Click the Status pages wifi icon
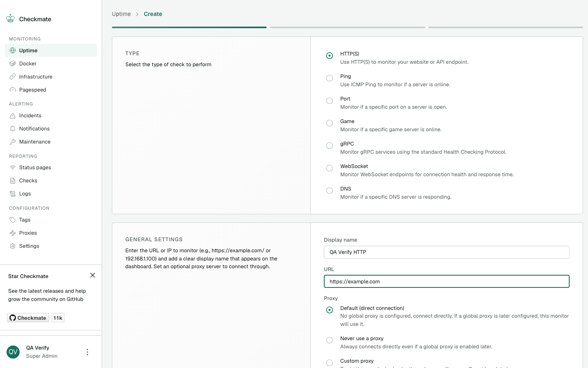588x368 pixels. pyautogui.click(x=13, y=167)
